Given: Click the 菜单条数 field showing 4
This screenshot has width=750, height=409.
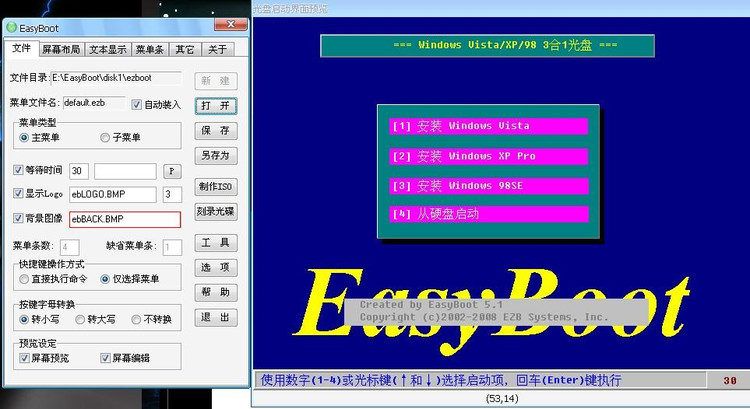Looking at the screenshot, I should (70, 247).
